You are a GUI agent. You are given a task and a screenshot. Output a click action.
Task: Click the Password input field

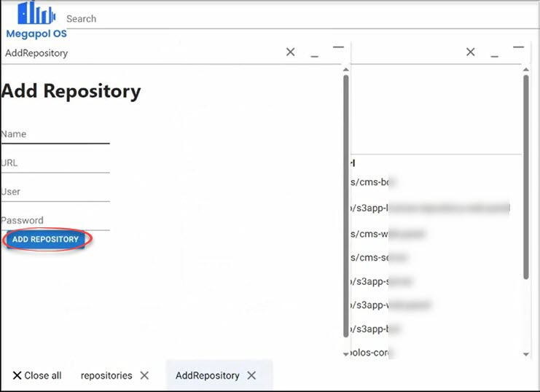point(55,220)
